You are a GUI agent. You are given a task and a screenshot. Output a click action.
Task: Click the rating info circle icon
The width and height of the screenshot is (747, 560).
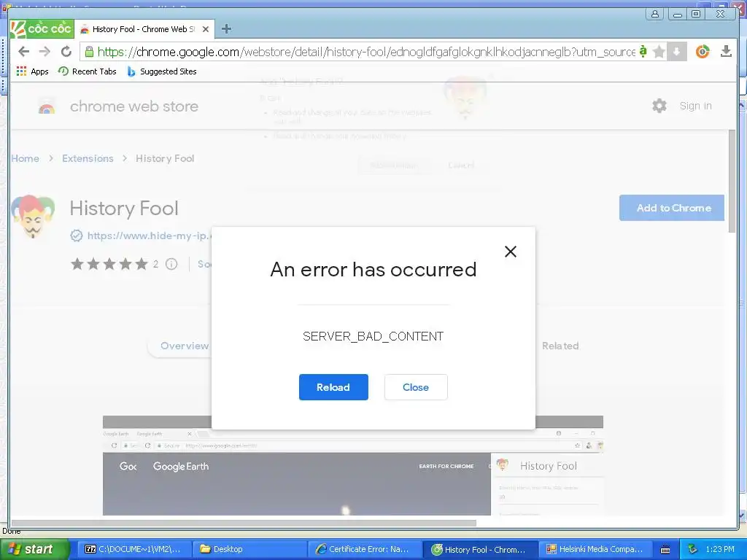pos(171,264)
